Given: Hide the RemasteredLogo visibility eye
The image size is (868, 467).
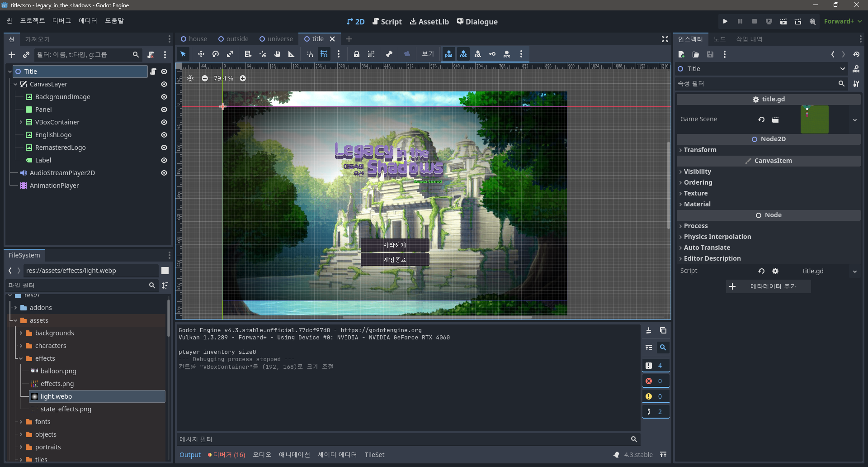Looking at the screenshot, I should coord(164,148).
